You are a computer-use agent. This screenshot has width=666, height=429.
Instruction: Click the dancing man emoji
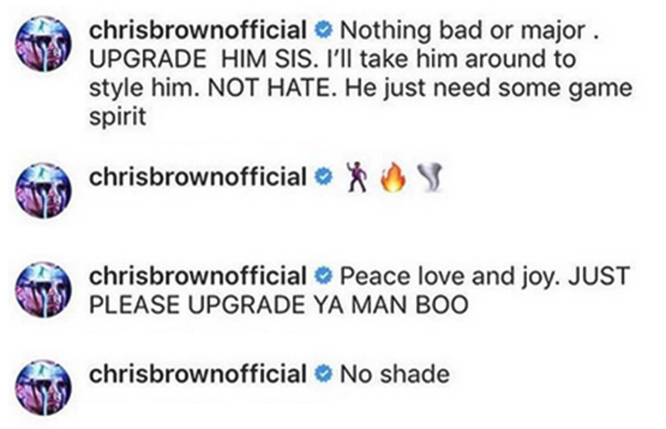point(357,177)
